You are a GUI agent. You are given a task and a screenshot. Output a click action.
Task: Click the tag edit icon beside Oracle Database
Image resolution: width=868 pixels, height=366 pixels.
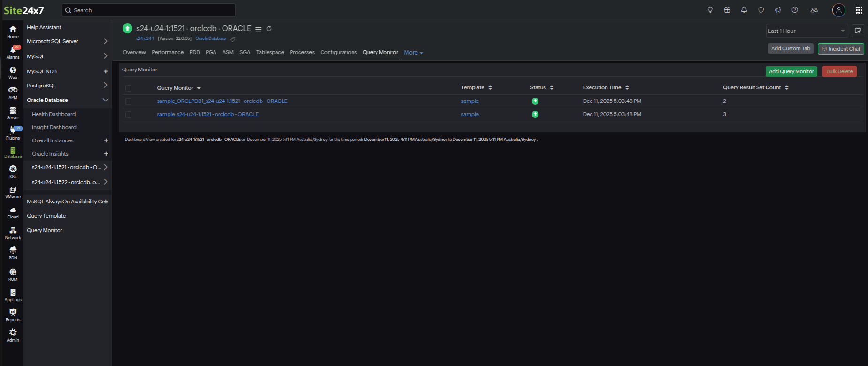pos(233,39)
